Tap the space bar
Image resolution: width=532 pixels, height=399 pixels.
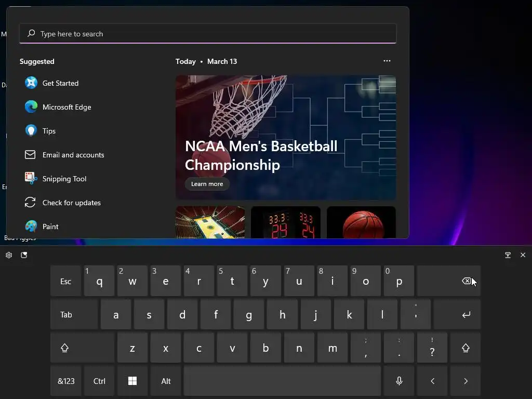282,381
